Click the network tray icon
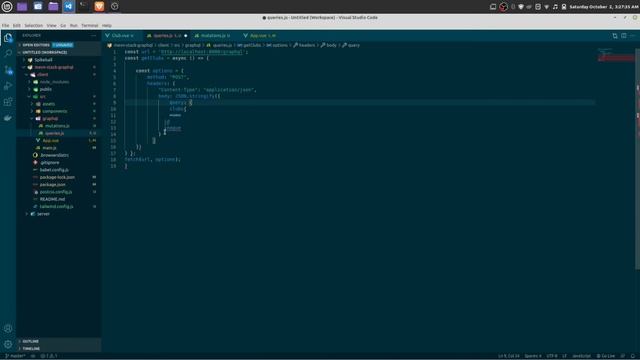640x360 pixels. [547, 7]
